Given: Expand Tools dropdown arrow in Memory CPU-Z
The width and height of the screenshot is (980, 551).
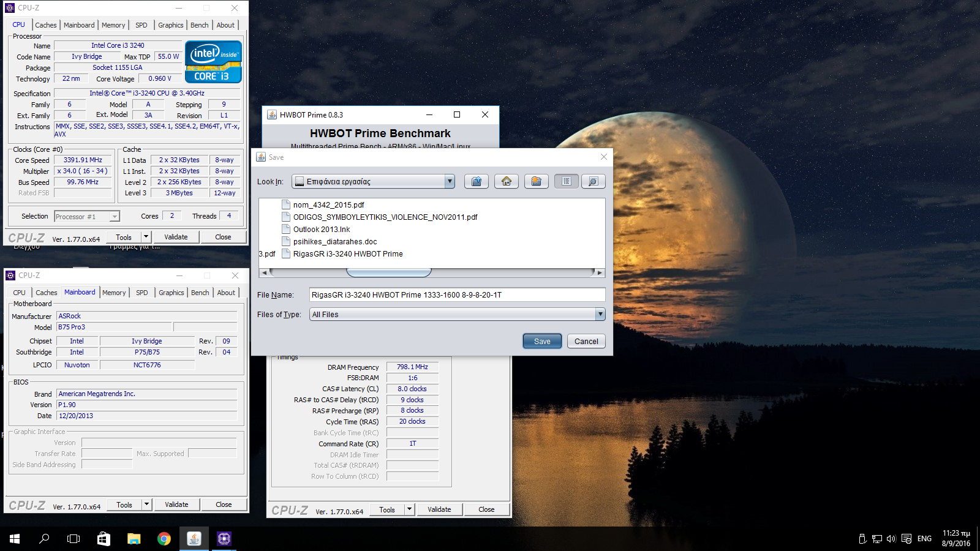Looking at the screenshot, I should 409,509.
